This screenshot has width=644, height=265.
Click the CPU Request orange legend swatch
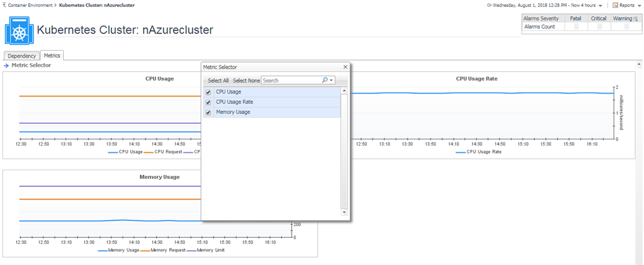[149, 152]
